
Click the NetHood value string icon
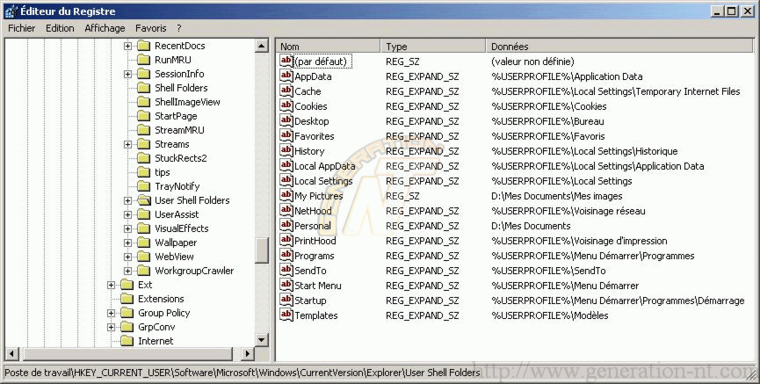[286, 211]
